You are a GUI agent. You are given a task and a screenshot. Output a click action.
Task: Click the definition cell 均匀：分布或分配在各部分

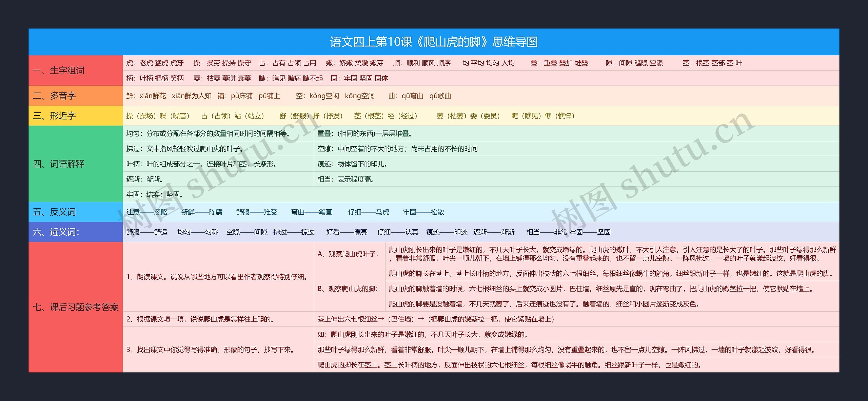pyautogui.click(x=218, y=133)
